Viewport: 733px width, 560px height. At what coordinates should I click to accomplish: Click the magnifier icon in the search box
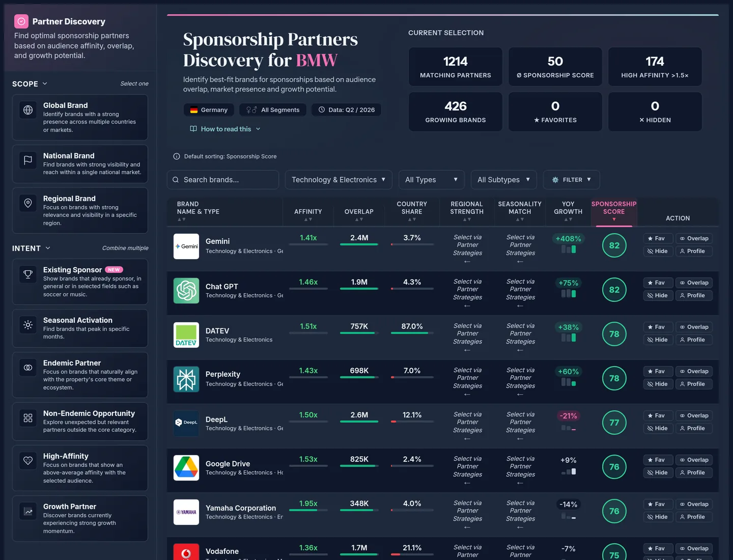[176, 180]
